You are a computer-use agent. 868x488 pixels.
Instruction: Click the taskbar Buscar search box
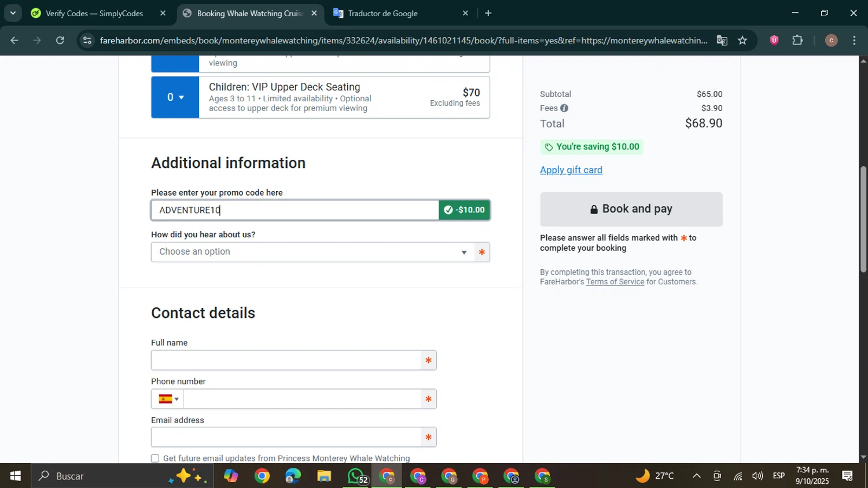pos(122,476)
